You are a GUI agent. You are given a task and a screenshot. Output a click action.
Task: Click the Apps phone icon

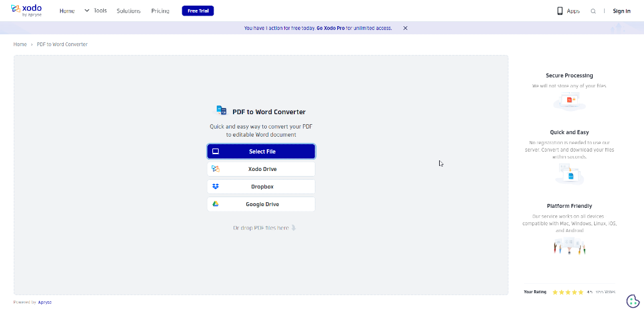pyautogui.click(x=560, y=11)
